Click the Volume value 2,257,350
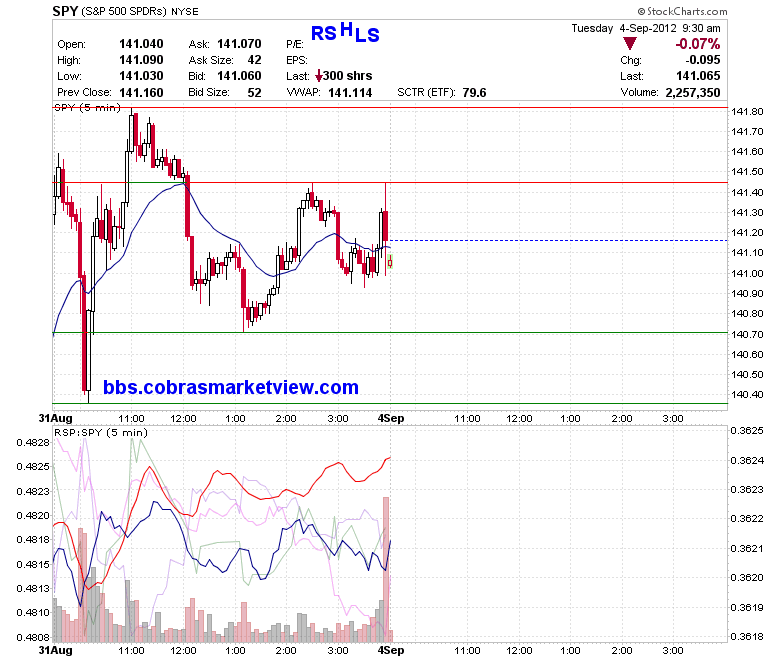The image size is (780, 659). tap(693, 93)
